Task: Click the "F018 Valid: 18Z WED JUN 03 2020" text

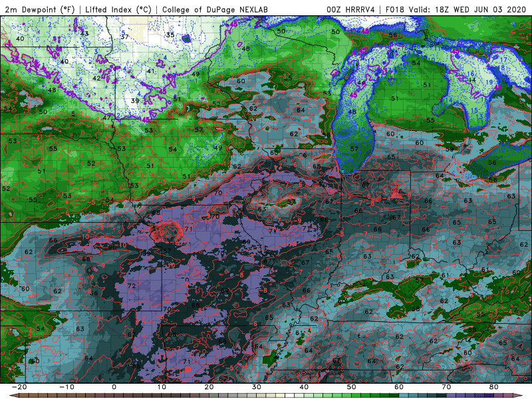Action: tap(456, 9)
